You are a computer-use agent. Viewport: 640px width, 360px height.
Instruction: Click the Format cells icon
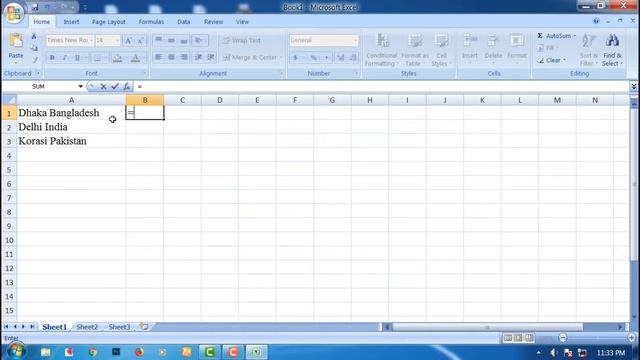[x=516, y=41]
